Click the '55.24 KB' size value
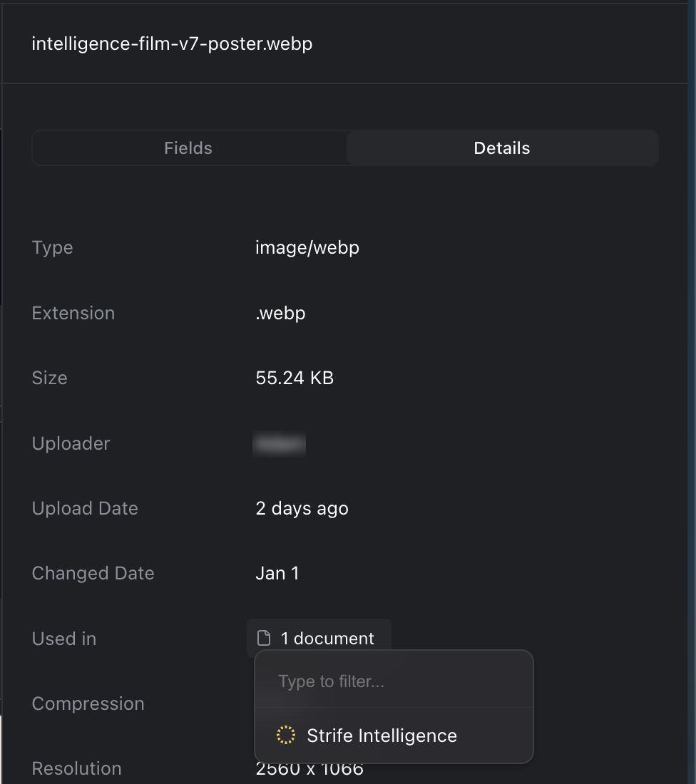Image resolution: width=696 pixels, height=784 pixels. pos(295,378)
